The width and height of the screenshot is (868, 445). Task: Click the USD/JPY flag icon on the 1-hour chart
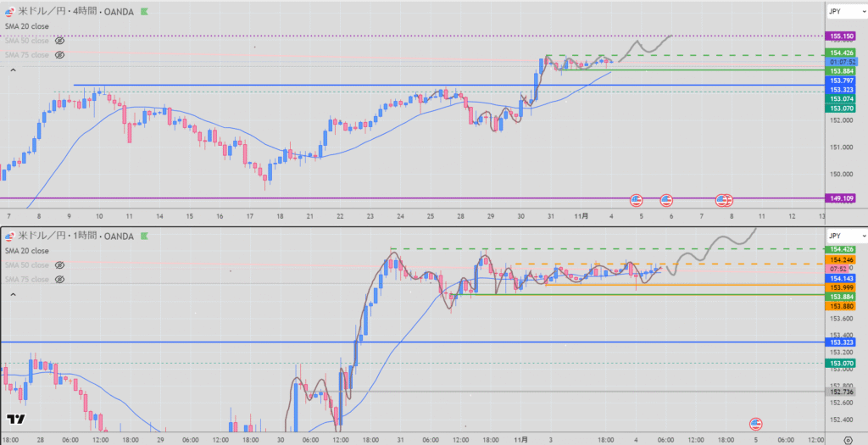pyautogui.click(x=8, y=235)
